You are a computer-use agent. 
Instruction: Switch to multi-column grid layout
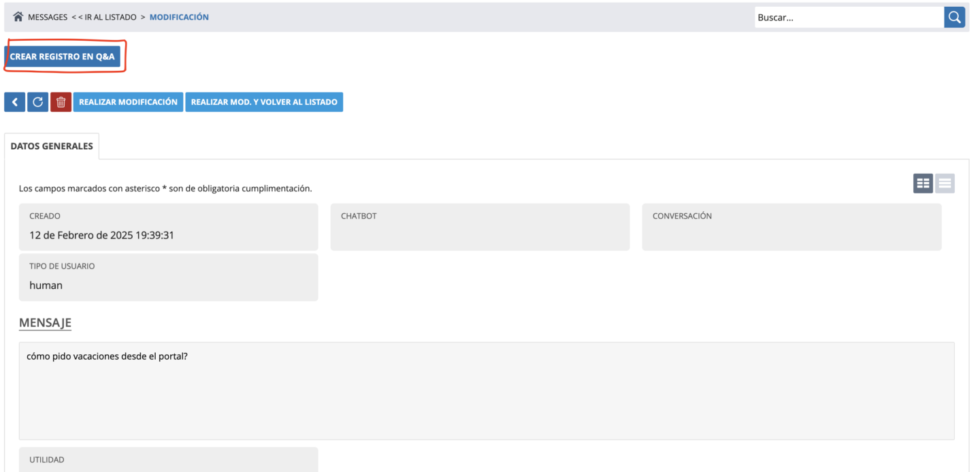(923, 183)
